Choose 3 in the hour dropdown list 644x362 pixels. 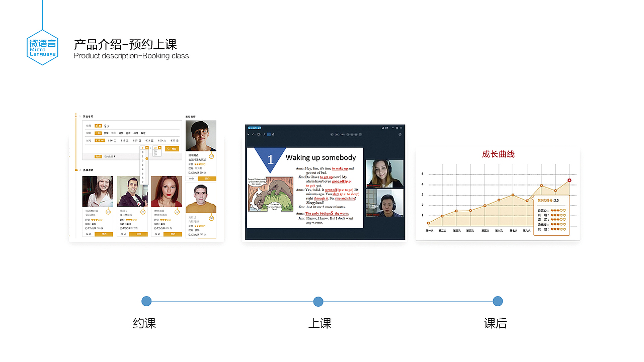coord(142,165)
